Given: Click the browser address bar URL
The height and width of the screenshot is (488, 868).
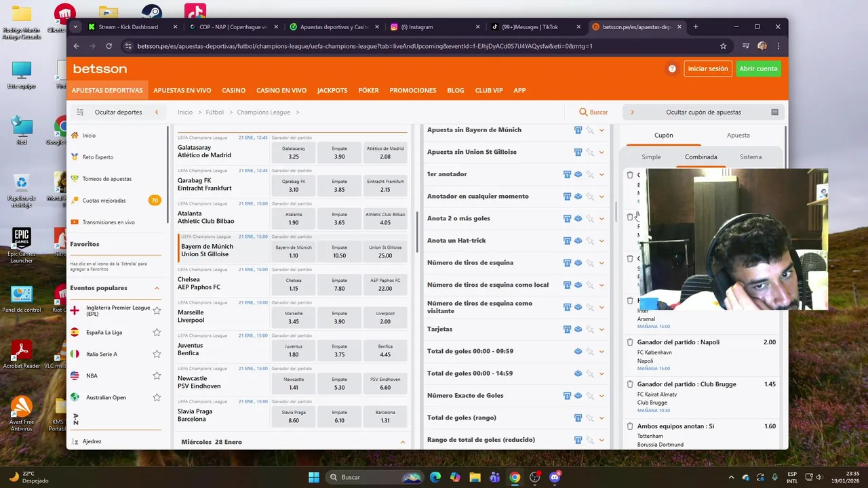Looking at the screenshot, I should pyautogui.click(x=365, y=46).
